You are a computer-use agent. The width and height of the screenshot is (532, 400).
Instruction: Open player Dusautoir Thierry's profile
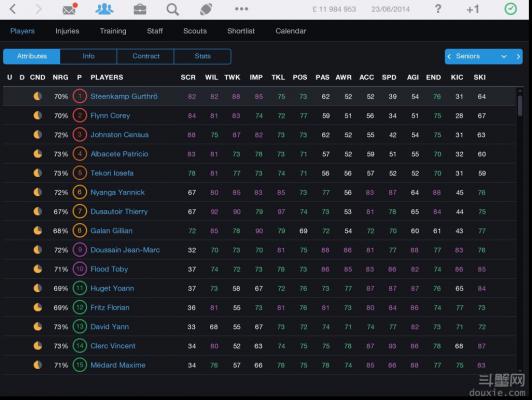coord(119,212)
